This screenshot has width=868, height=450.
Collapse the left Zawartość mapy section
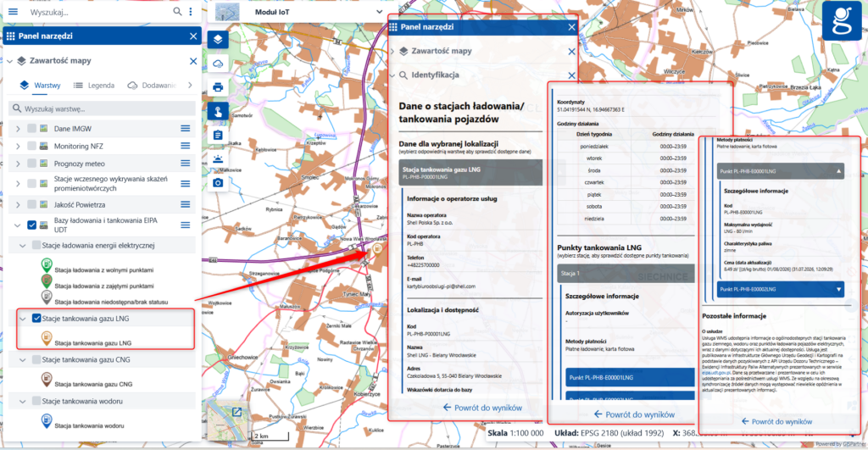click(9, 61)
